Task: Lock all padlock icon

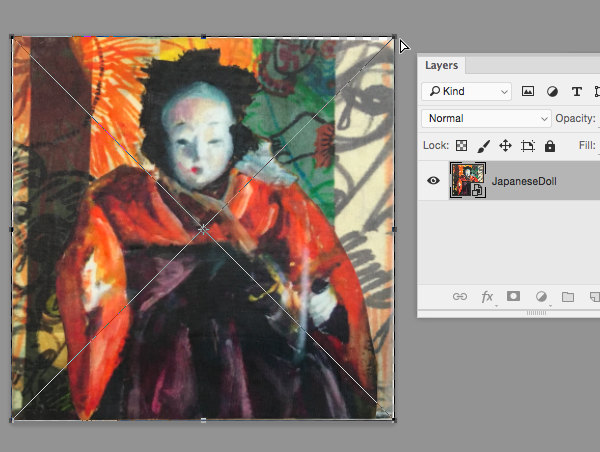Action: [x=550, y=146]
